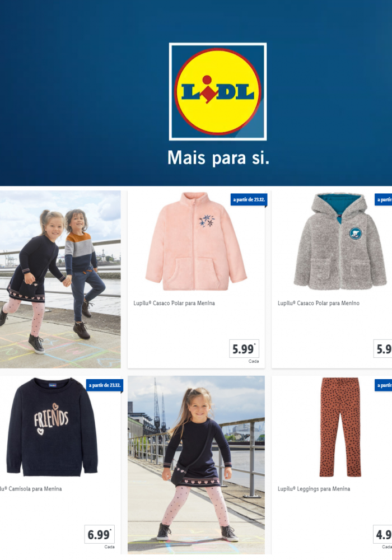Click the 'Mais para si.' slogan text
This screenshot has width=392, height=560.
[x=218, y=158]
